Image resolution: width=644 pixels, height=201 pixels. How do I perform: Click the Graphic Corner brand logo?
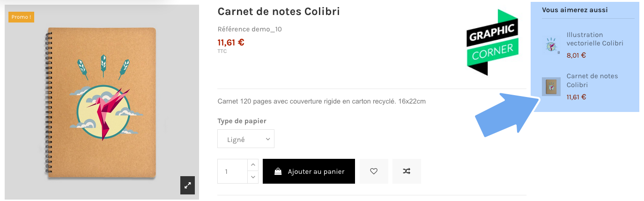492,42
